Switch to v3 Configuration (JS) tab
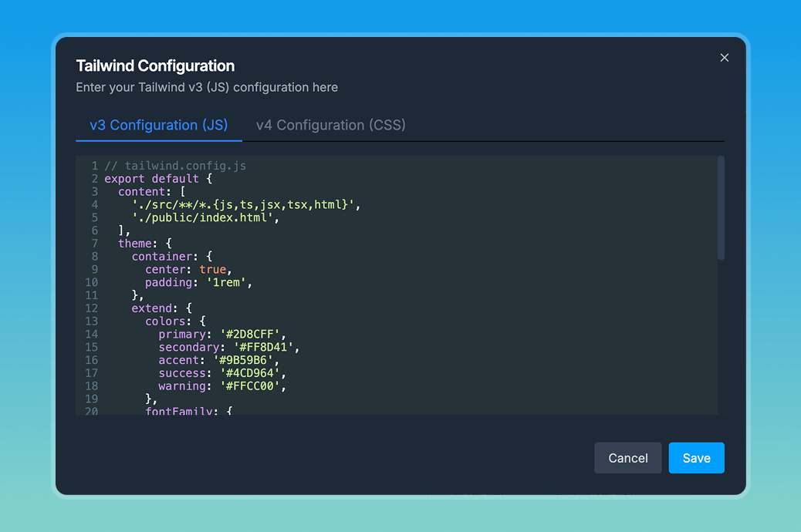 159,125
